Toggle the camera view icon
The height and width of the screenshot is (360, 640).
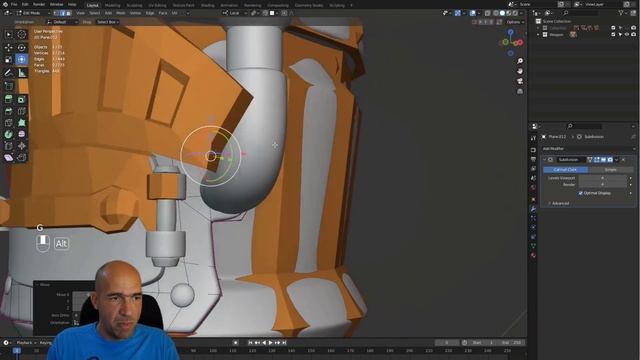click(x=520, y=81)
